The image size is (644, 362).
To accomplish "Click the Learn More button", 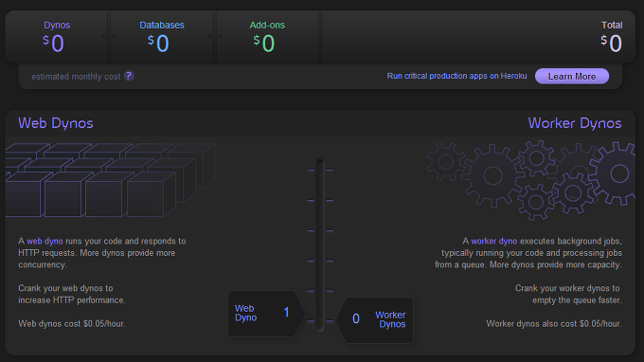I will point(572,77).
